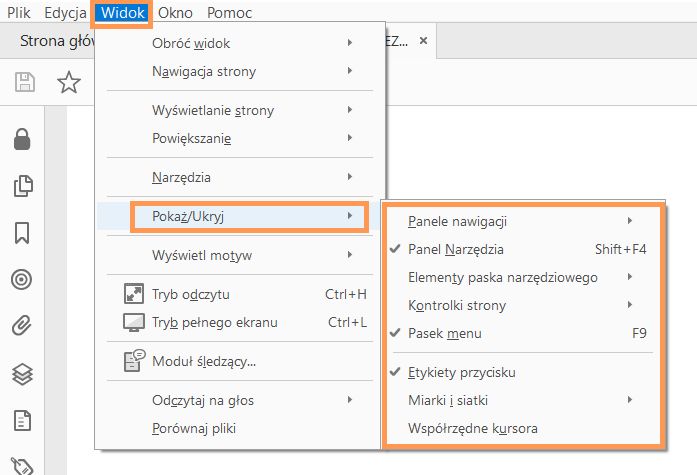Click the target destinations icon in sidebar
Image resolution: width=697 pixels, height=475 pixels.
22,279
